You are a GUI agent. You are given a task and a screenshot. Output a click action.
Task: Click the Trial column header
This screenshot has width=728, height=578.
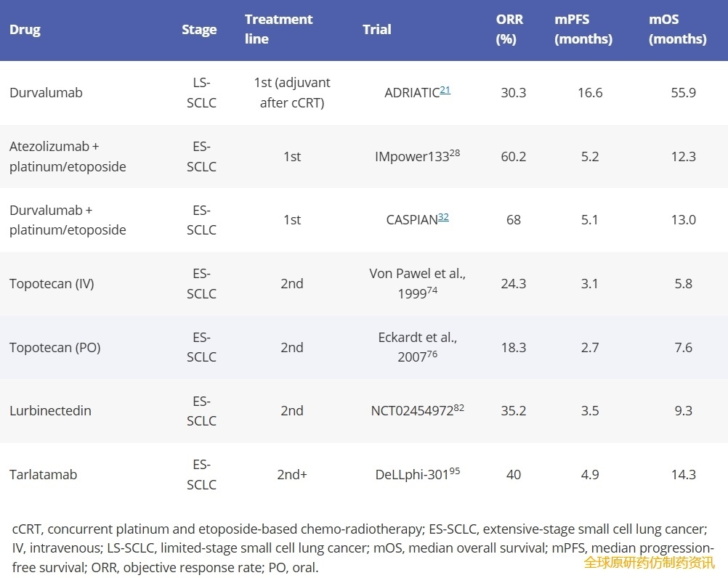(376, 30)
